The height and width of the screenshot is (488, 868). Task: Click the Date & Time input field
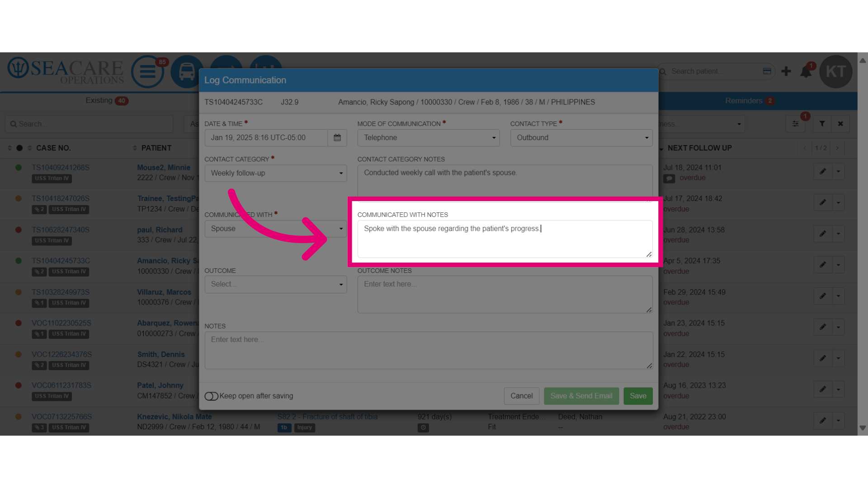coord(266,138)
